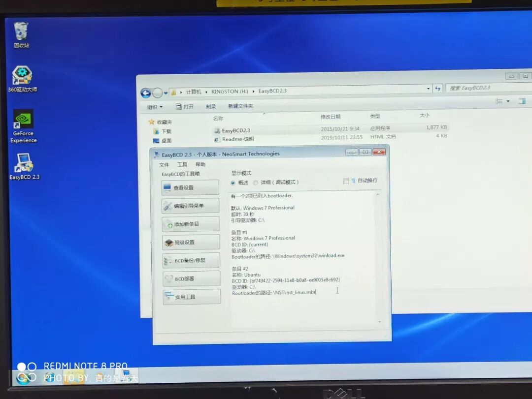Select 下载 in the navigation pane
532x399 pixels.
162,131
